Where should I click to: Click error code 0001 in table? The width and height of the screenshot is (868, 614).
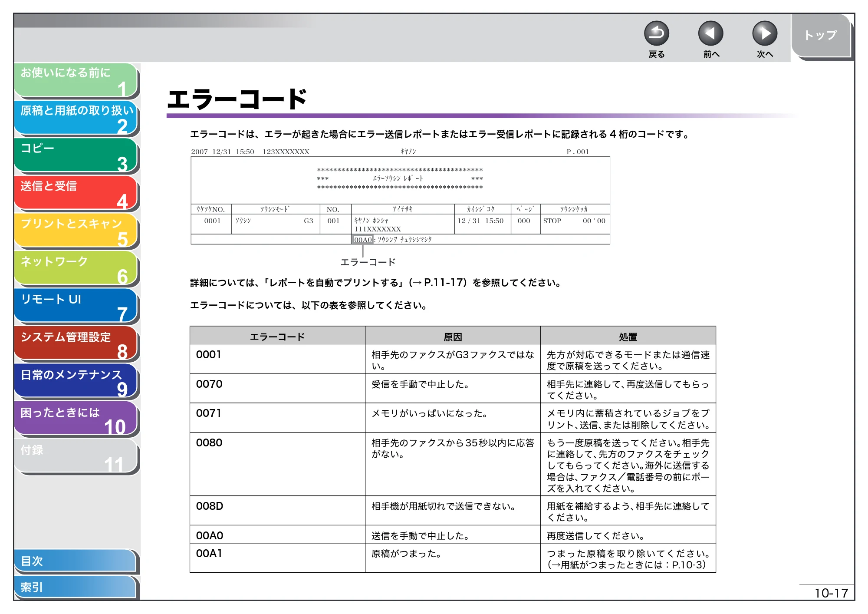[x=277, y=359]
